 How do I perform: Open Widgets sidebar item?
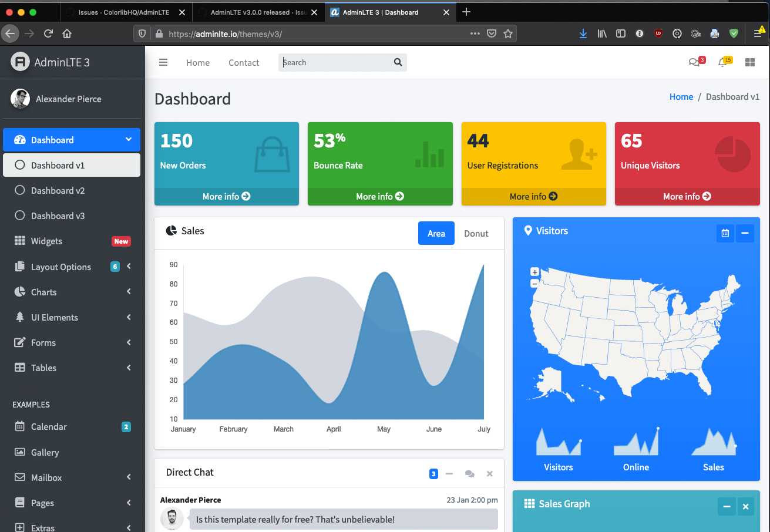click(x=72, y=241)
